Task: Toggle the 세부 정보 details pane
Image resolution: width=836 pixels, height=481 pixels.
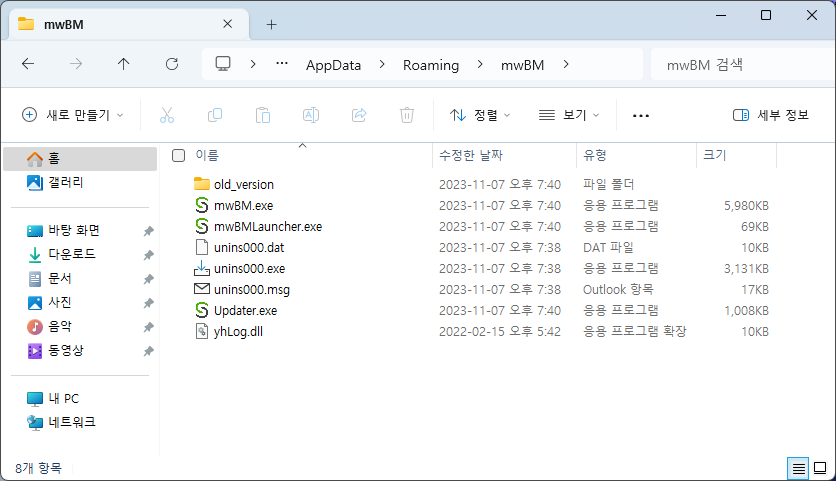Action: click(771, 115)
